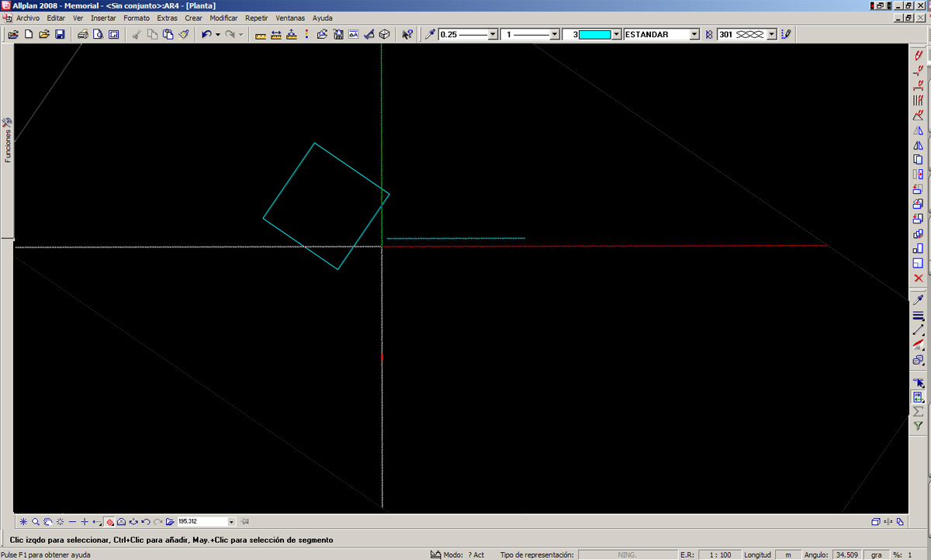Click the eyedropper in right toolbar
Screen dimensions: 931x560
click(919, 300)
